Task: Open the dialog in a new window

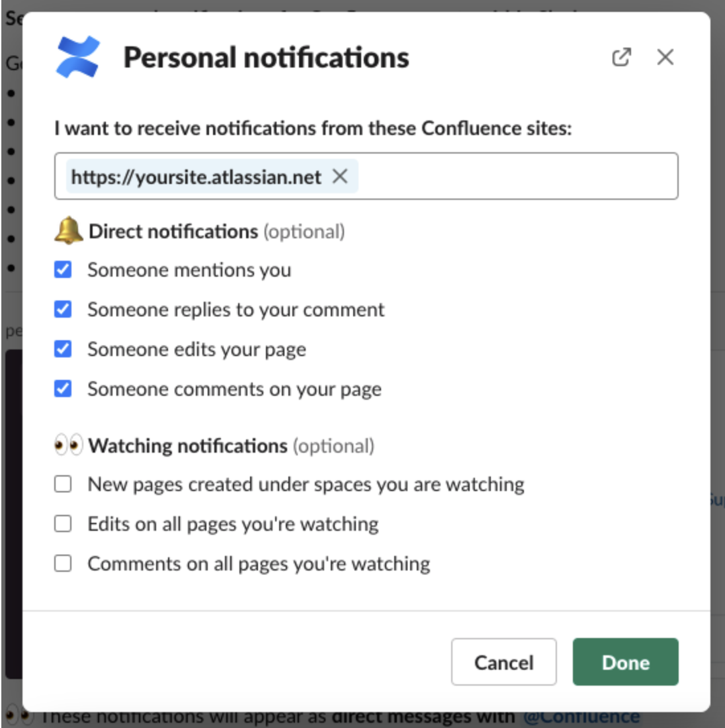Action: [622, 58]
